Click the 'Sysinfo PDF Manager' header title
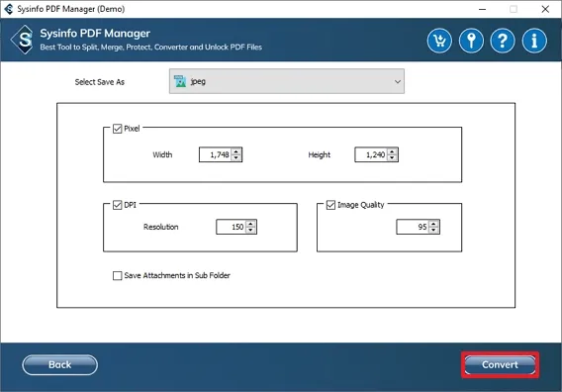Screen dimensions: 562x392 pyautogui.click(x=95, y=34)
